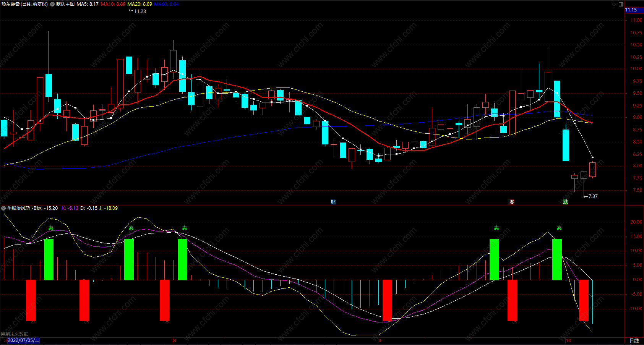This screenshot has height=345, width=644.
Task: Click the 牛股旋风斩 indicator name
Action: coord(19,208)
